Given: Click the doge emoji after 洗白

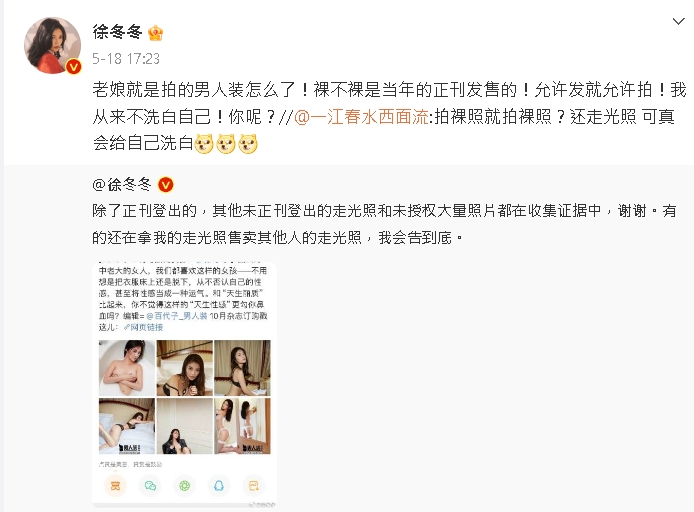Looking at the screenshot, I should pos(204,144).
